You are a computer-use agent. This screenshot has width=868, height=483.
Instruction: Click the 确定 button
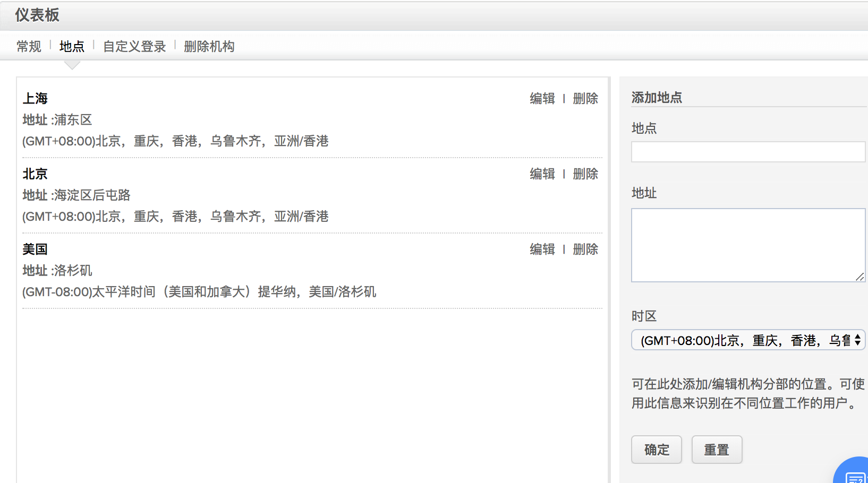[x=656, y=450]
